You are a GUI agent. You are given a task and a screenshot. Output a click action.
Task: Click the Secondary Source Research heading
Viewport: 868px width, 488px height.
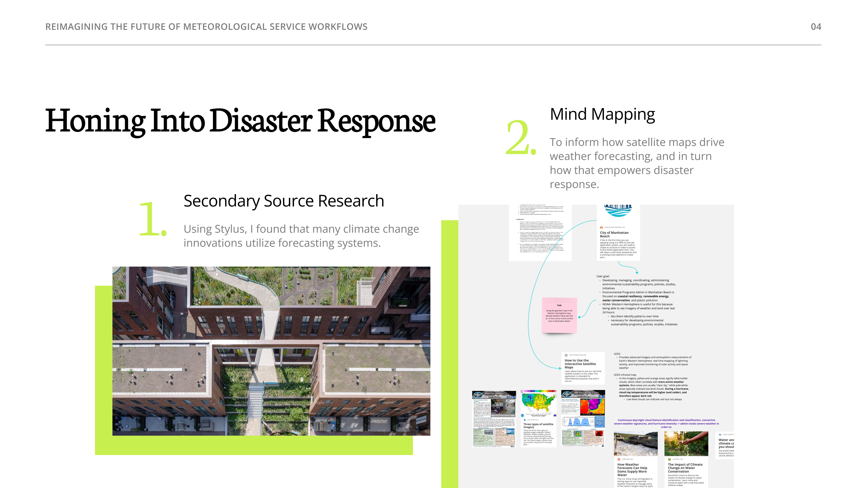pyautogui.click(x=283, y=201)
